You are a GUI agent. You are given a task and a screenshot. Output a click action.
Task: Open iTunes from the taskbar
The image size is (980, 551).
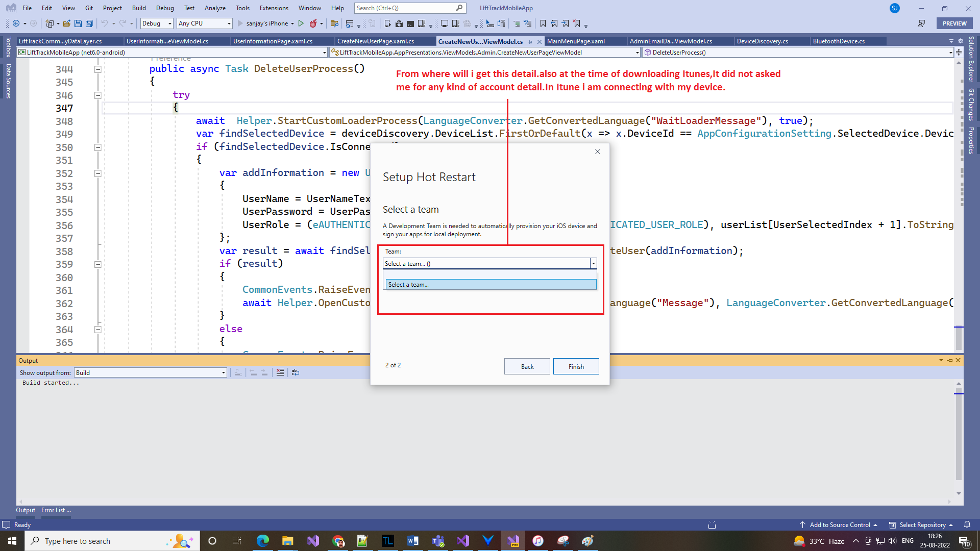point(538,541)
